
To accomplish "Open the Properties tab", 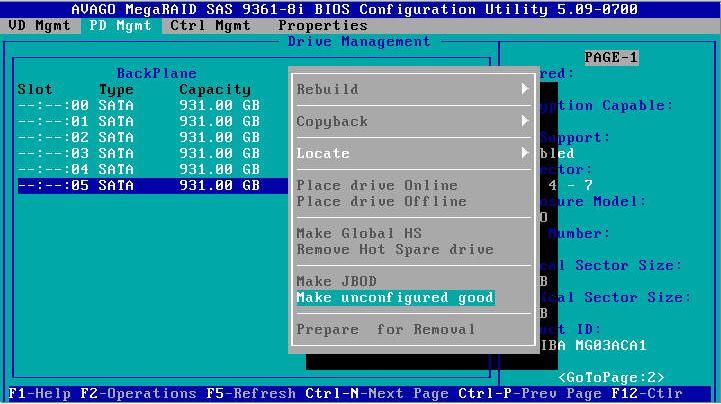I will pos(322,25).
